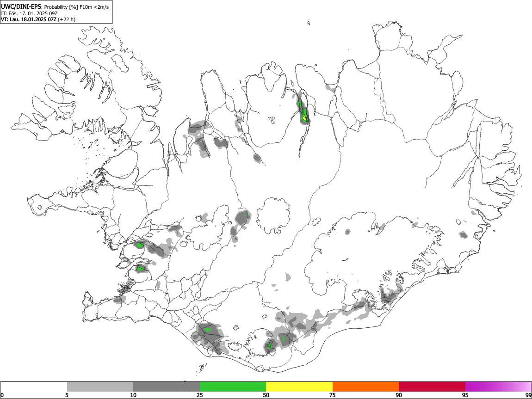
Task: Click legend tick label 90
Action: pyautogui.click(x=399, y=395)
